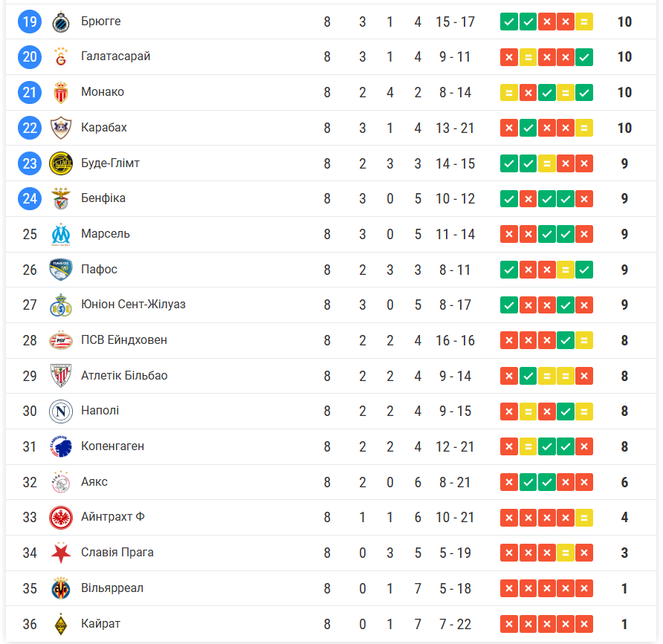Click the Галатасарай club logo

coord(60,56)
